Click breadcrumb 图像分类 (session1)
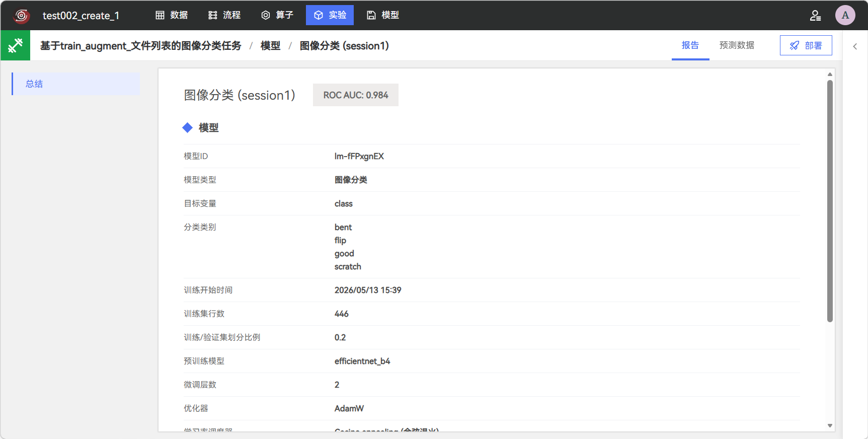This screenshot has width=868, height=439. 344,46
